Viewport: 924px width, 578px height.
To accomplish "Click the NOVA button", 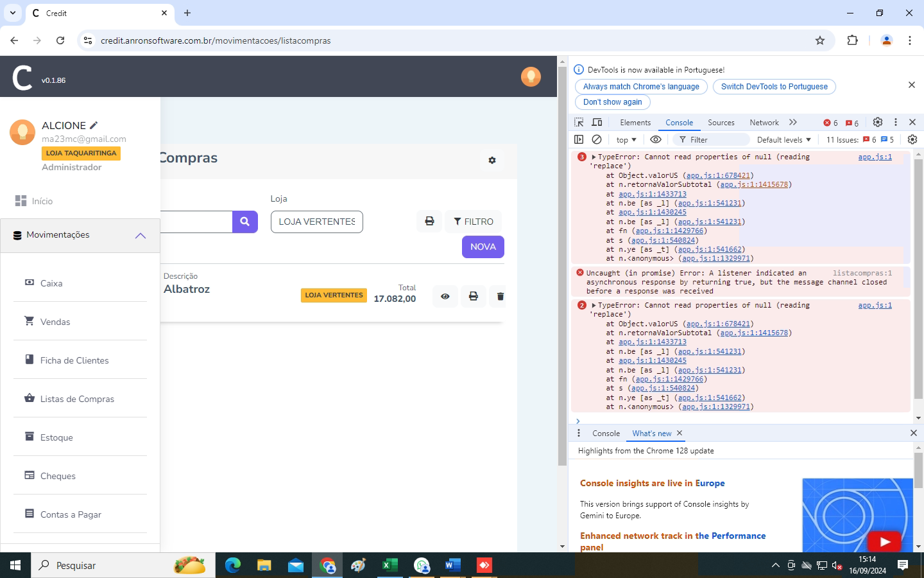I will [x=483, y=247].
